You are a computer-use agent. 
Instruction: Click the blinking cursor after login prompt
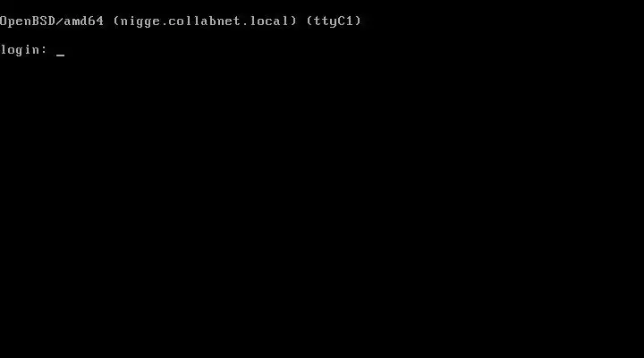click(61, 55)
